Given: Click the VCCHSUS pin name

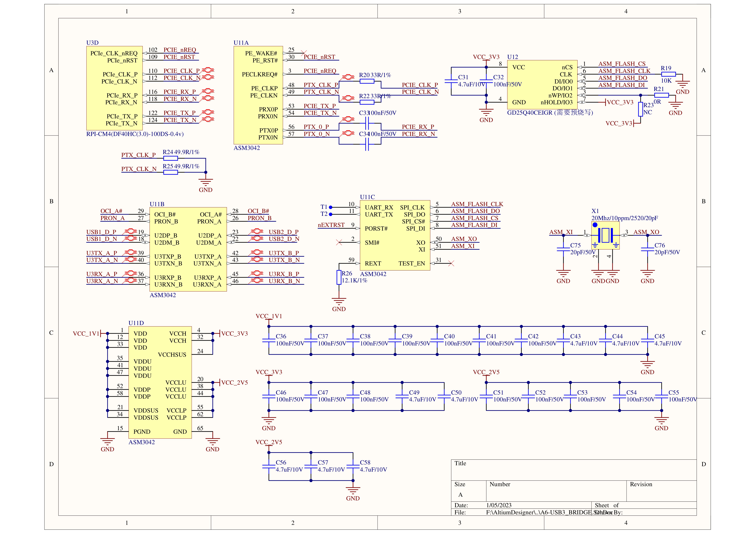Looking at the screenshot, I should (x=172, y=355).
